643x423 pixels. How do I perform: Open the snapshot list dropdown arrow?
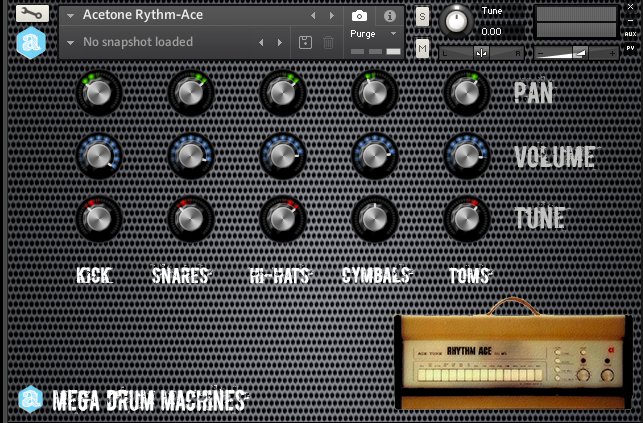[x=71, y=42]
